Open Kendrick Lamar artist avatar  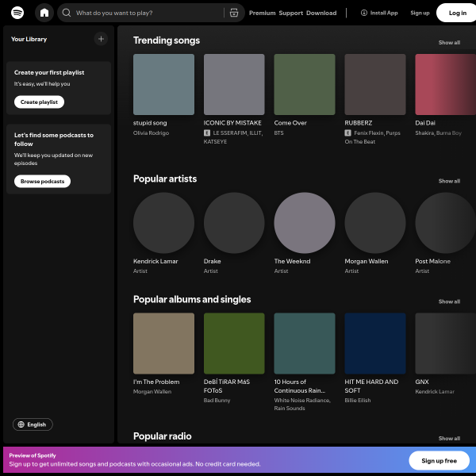coord(163,223)
